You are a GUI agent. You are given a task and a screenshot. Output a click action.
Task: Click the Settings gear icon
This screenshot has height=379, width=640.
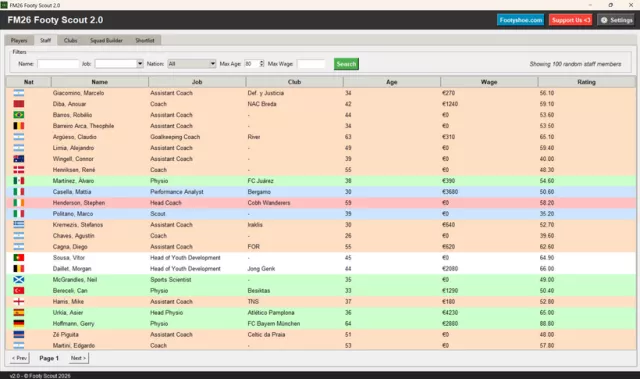click(x=604, y=20)
